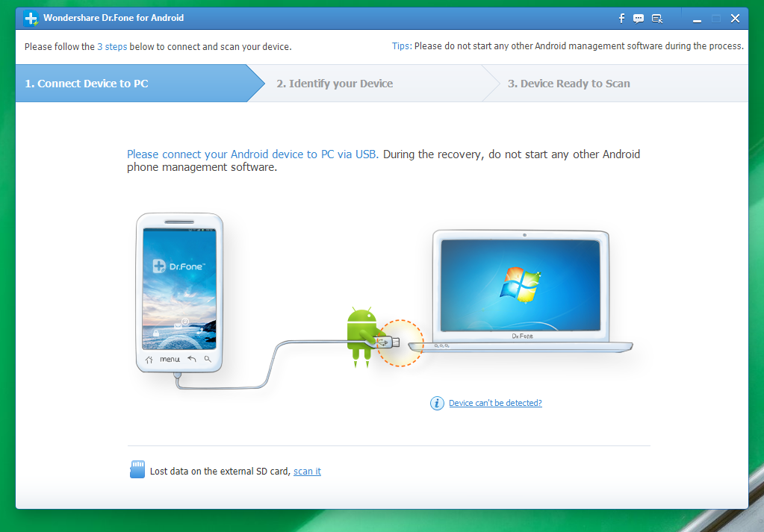
Task: Click the info icon beside detection link
Action: pyautogui.click(x=437, y=403)
